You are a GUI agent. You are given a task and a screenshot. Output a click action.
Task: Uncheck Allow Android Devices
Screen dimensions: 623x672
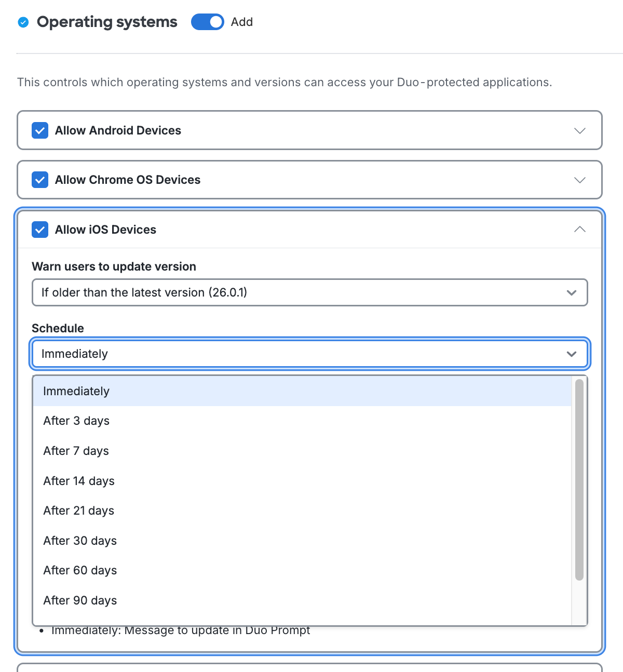click(40, 130)
